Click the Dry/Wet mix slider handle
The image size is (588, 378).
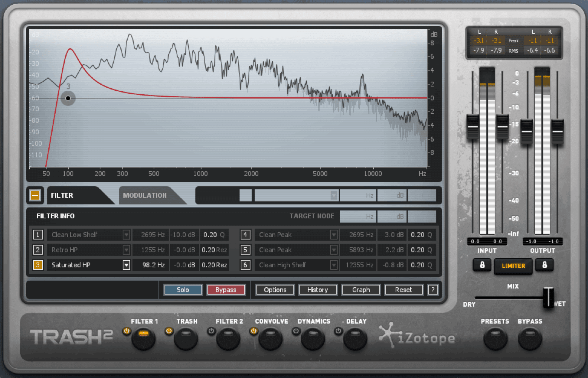tap(548, 297)
